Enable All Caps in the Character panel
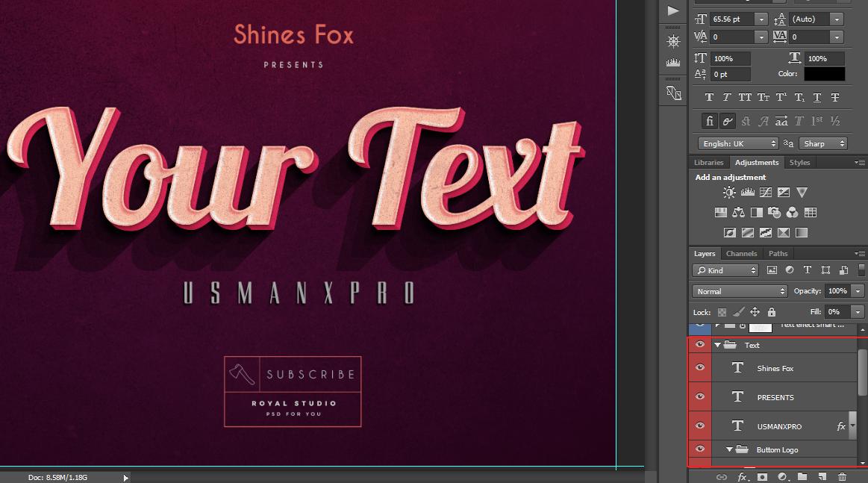868x483 pixels. click(744, 96)
